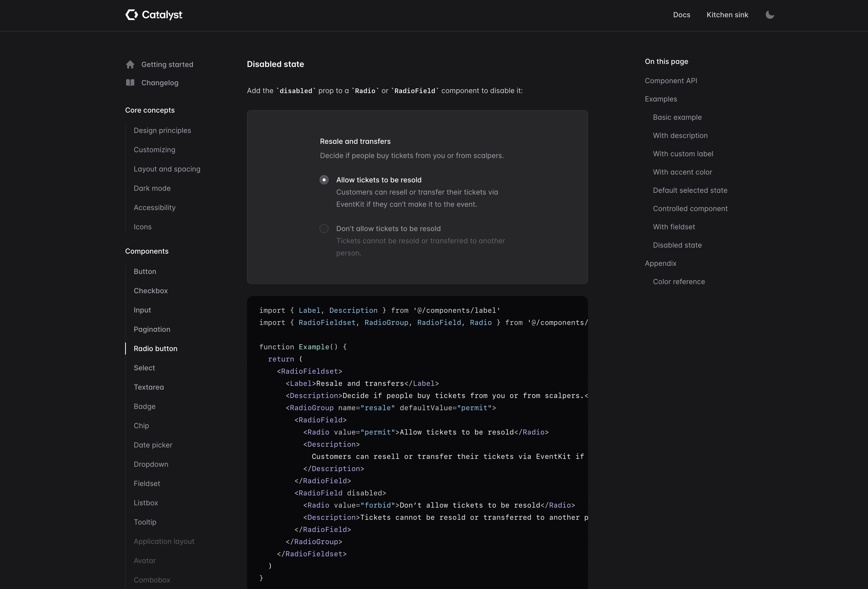Click 'Allow tickets to be resold' label
The width and height of the screenshot is (868, 589).
(x=379, y=180)
